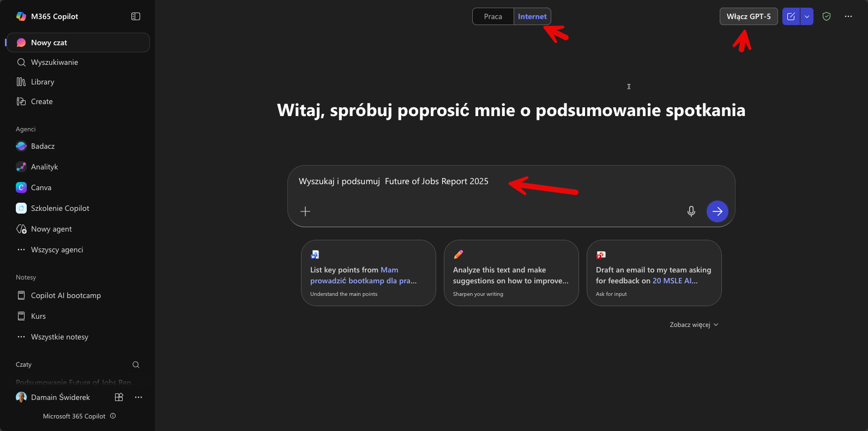
Task: Open the Copilot AI bootcamp notebook icon
Action: tap(21, 295)
